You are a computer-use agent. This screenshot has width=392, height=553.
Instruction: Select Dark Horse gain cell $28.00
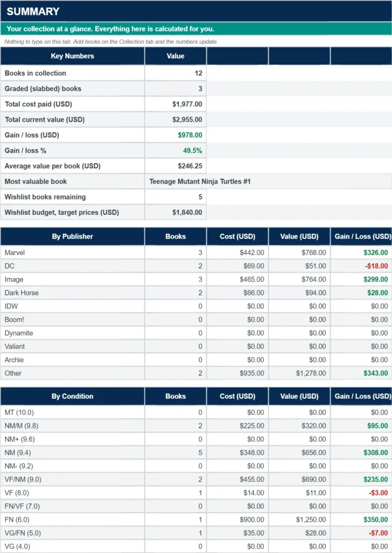coord(361,293)
